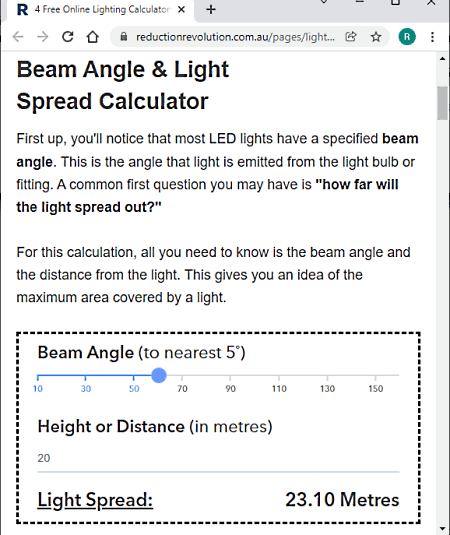The height and width of the screenshot is (535, 450).
Task: Click the Height or Distance input field
Action: click(x=218, y=458)
